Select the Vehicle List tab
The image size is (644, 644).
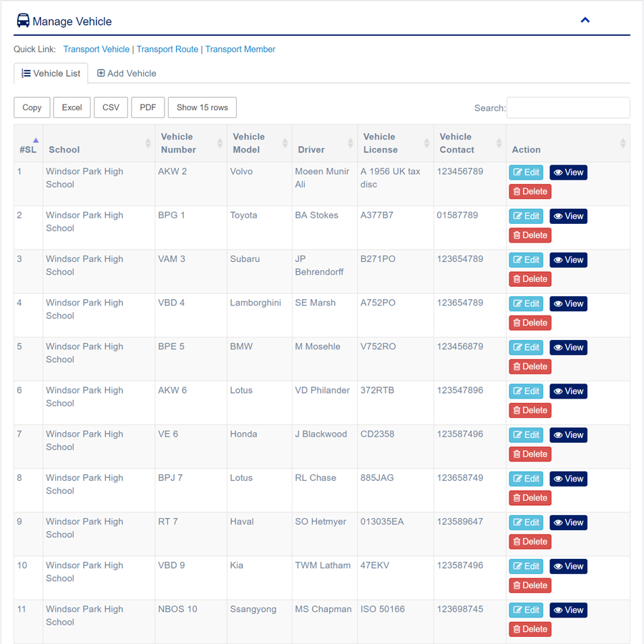(51, 73)
